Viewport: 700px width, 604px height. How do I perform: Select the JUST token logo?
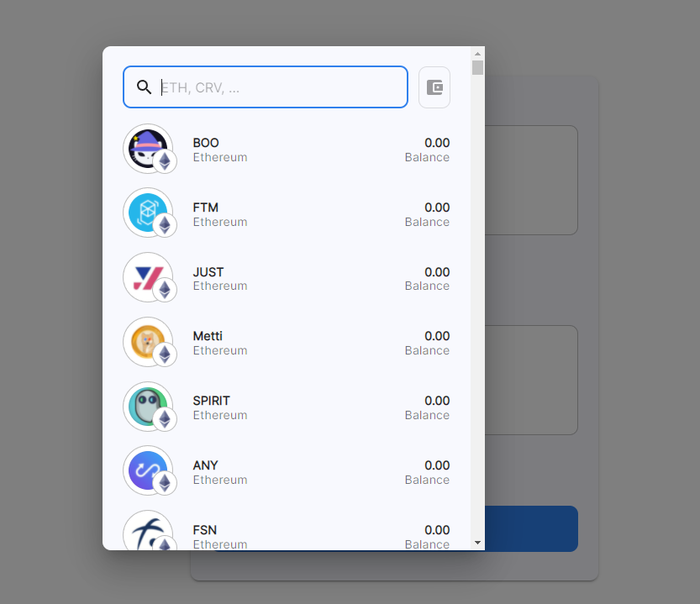click(x=148, y=277)
